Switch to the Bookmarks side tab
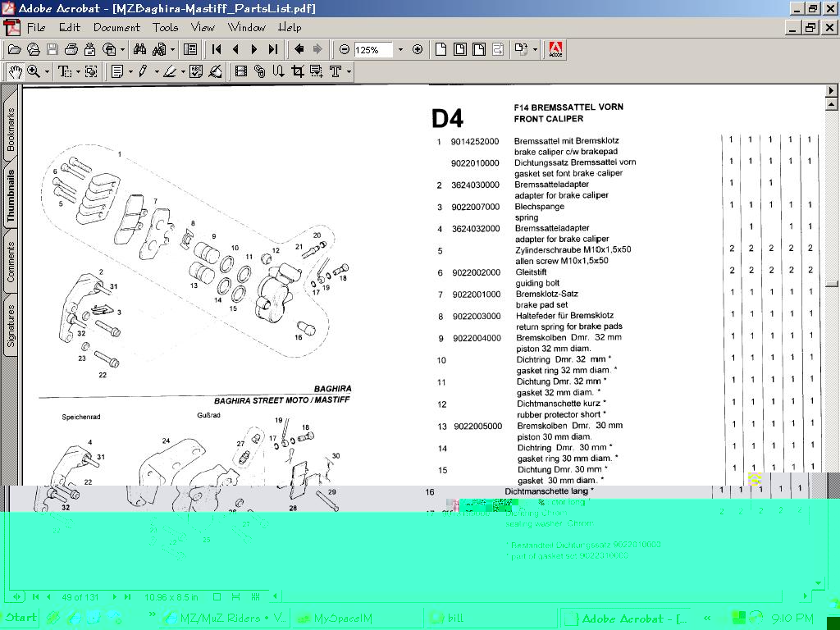 10,129
